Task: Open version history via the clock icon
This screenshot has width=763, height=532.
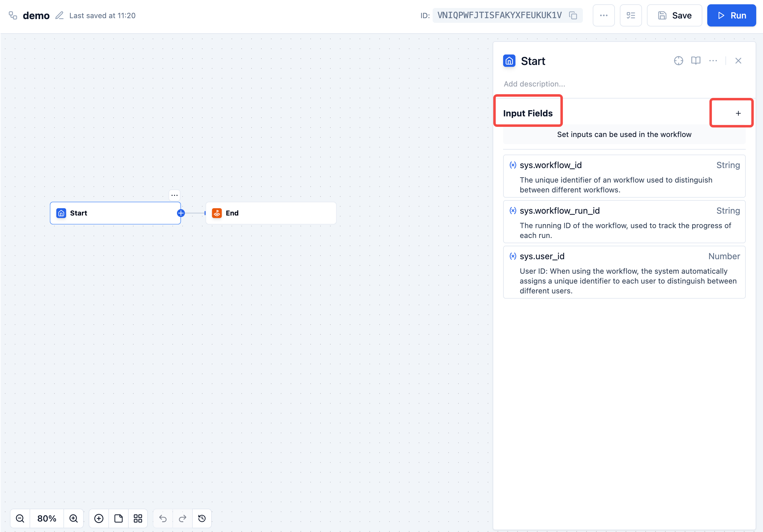Action: 202,518
